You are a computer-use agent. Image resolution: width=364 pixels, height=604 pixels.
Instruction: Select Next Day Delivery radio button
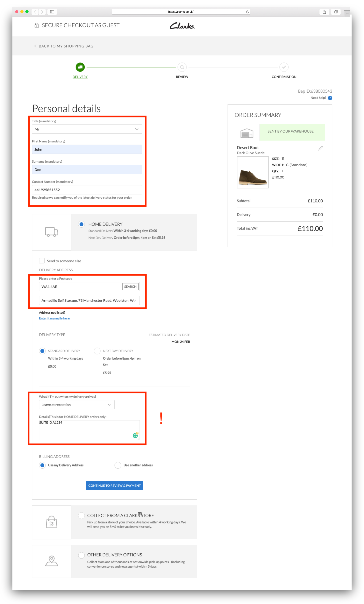click(x=97, y=351)
